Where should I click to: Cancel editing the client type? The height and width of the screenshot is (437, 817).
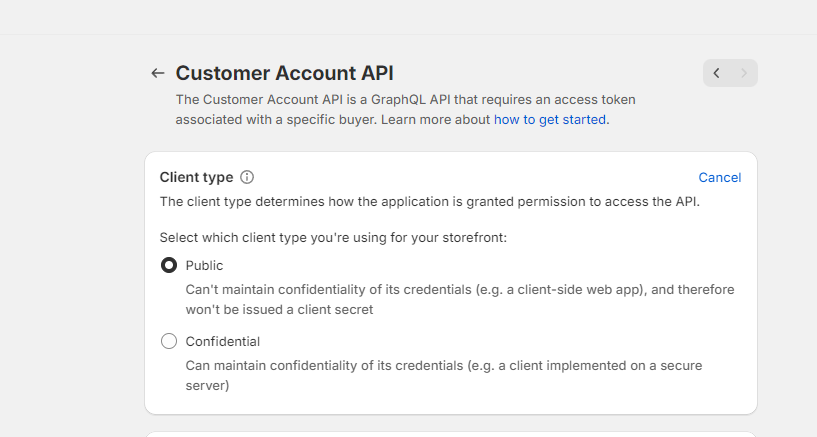(x=719, y=177)
